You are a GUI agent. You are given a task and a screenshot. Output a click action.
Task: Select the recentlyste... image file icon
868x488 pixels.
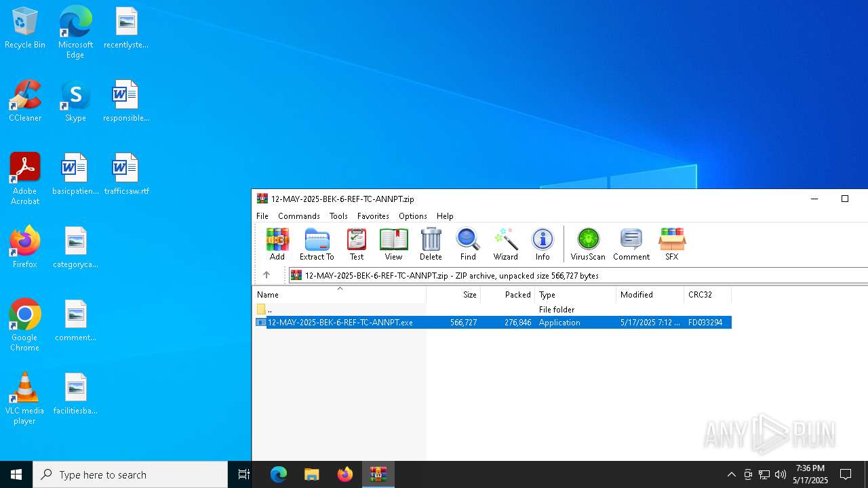click(x=126, y=28)
